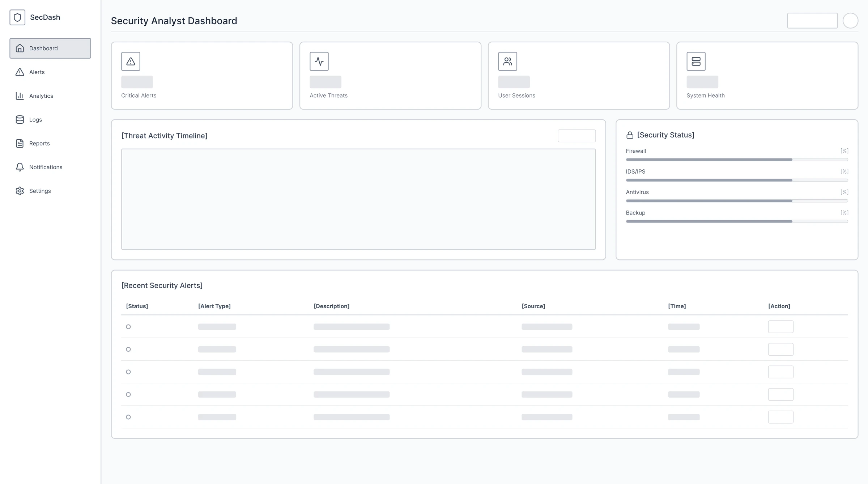The height and width of the screenshot is (484, 868).
Task: Go to Alerts in the sidebar
Action: pyautogui.click(x=50, y=72)
